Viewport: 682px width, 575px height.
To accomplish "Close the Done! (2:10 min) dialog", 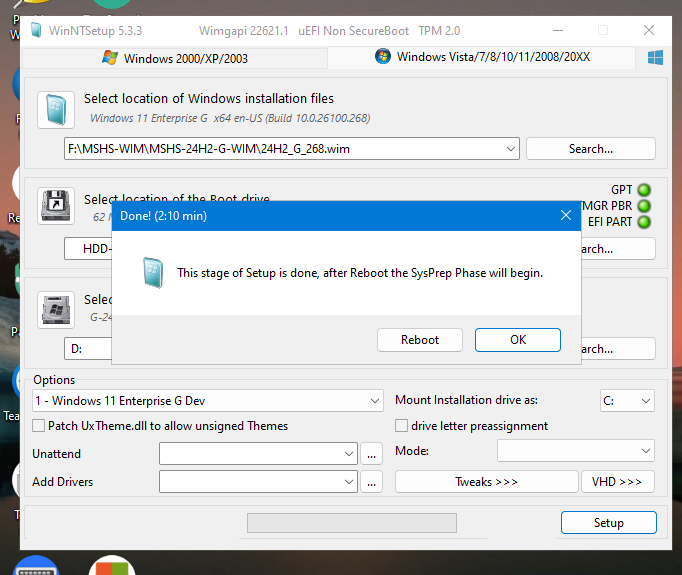I will tap(566, 215).
